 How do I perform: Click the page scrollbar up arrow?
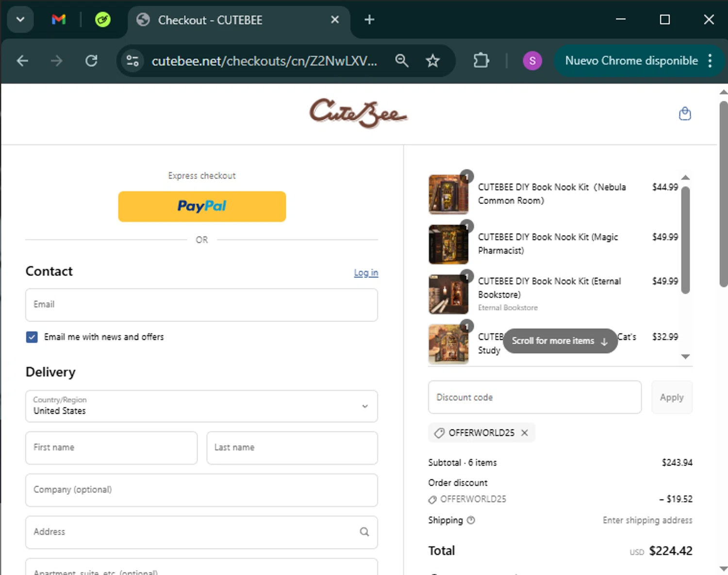(x=723, y=91)
